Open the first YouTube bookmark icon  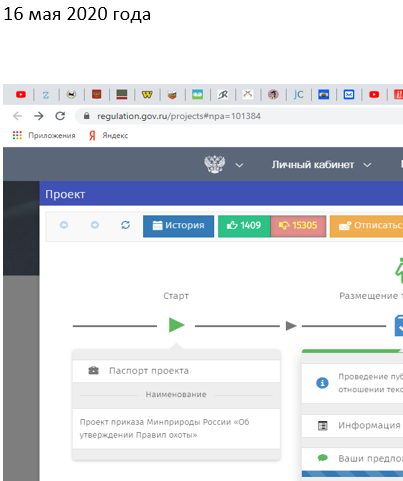click(x=21, y=95)
